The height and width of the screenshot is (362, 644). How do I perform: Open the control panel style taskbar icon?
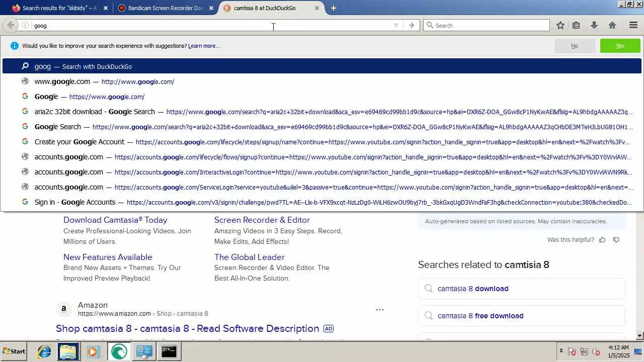click(x=144, y=351)
